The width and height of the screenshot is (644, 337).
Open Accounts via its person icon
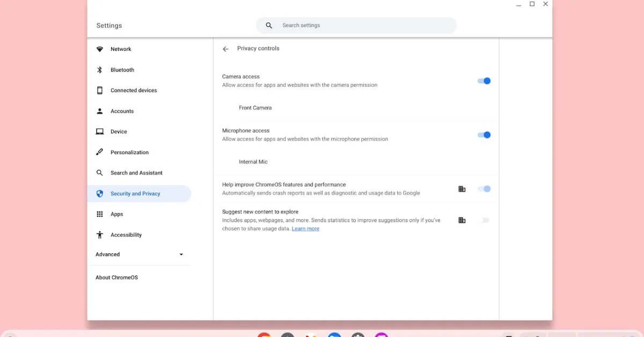coord(100,111)
